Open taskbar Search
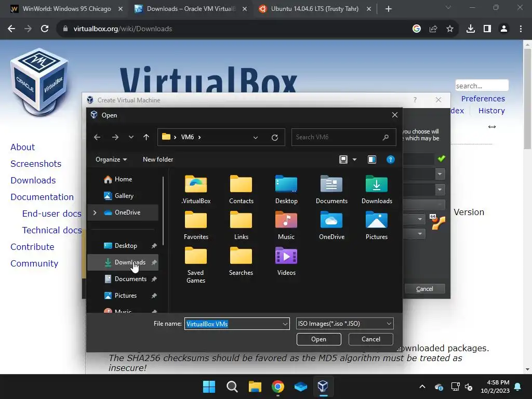Screen dimensions: 532x399 (x=232, y=387)
